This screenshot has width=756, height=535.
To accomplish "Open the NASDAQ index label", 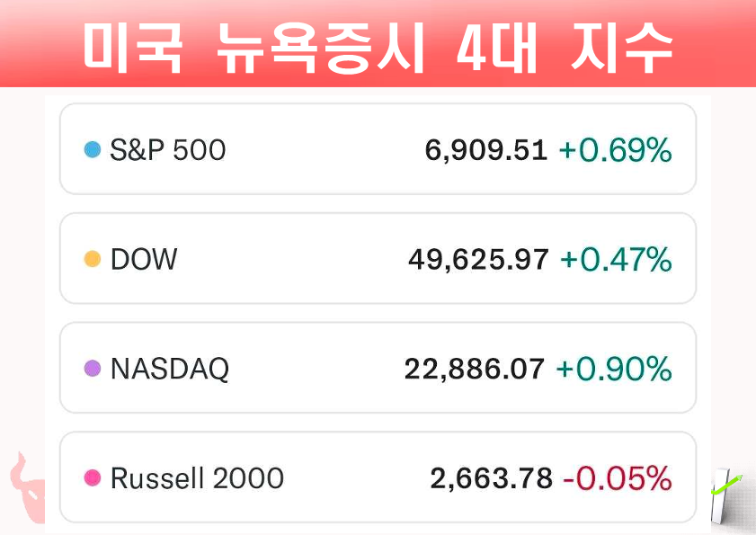I will [169, 369].
